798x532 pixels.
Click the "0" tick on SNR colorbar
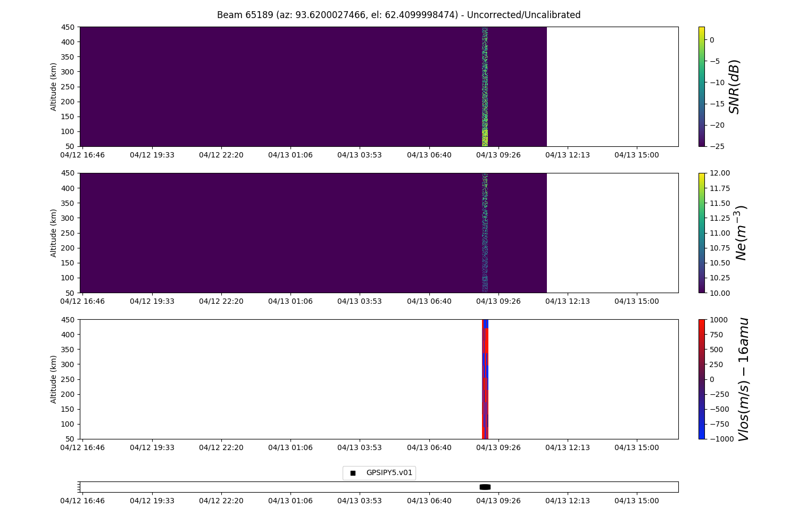tap(712, 40)
